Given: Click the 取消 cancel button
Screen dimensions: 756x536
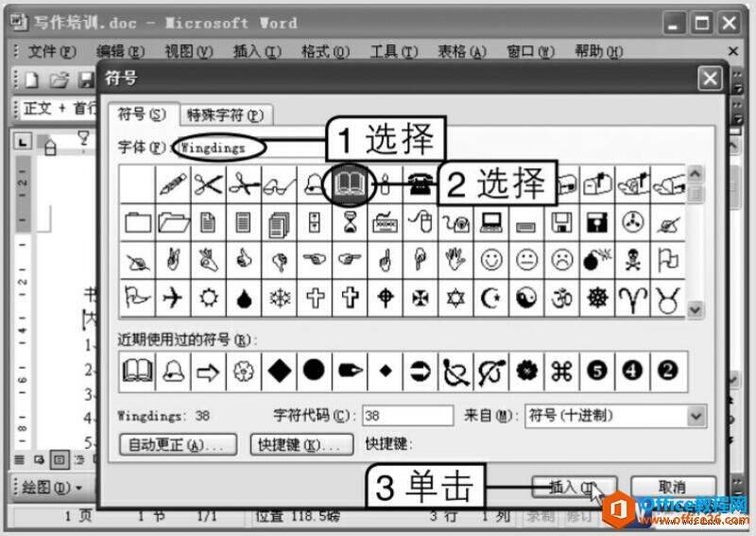Looking at the screenshot, I should tap(673, 487).
